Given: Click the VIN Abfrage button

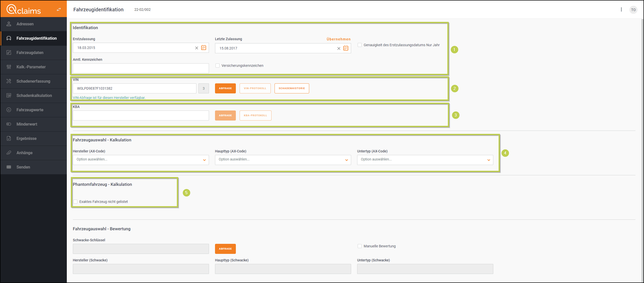Looking at the screenshot, I should 225,88.
